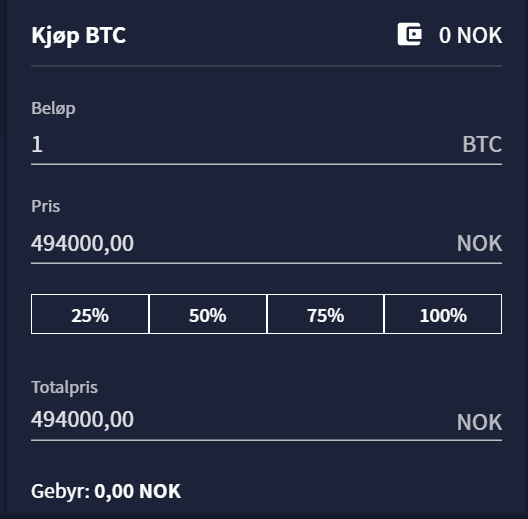The height and width of the screenshot is (519, 528).
Task: Use 100% of available balance
Action: 443,314
